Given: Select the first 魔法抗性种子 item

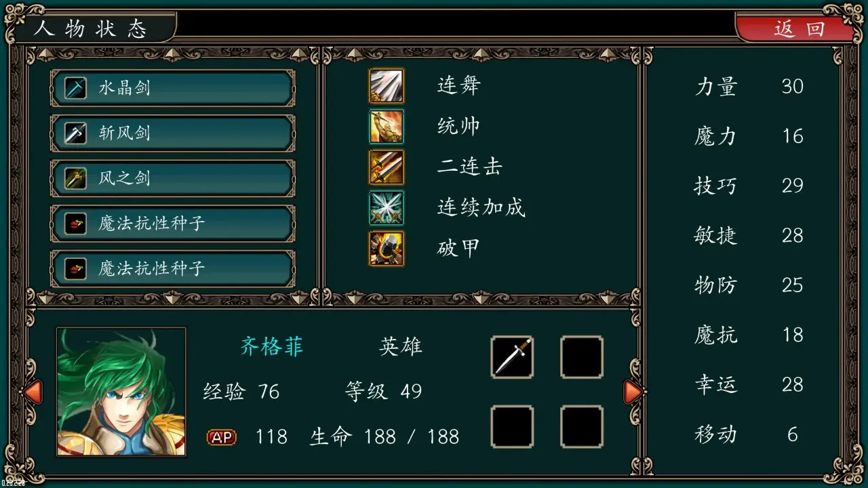Looking at the screenshot, I should tap(173, 224).
